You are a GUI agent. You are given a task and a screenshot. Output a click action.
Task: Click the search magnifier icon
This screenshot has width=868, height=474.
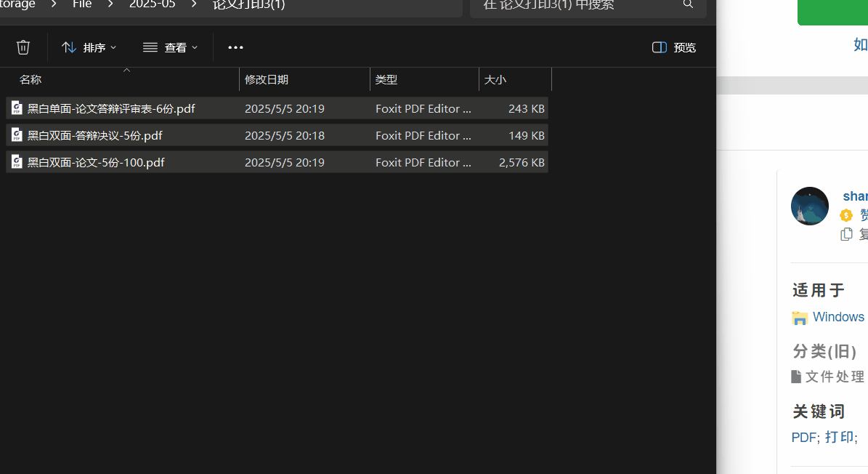click(688, 5)
